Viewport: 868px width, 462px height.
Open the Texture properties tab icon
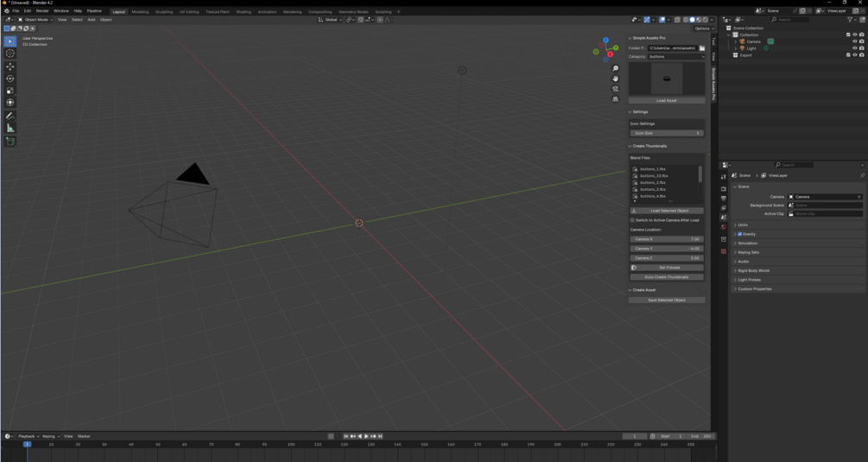[x=724, y=251]
